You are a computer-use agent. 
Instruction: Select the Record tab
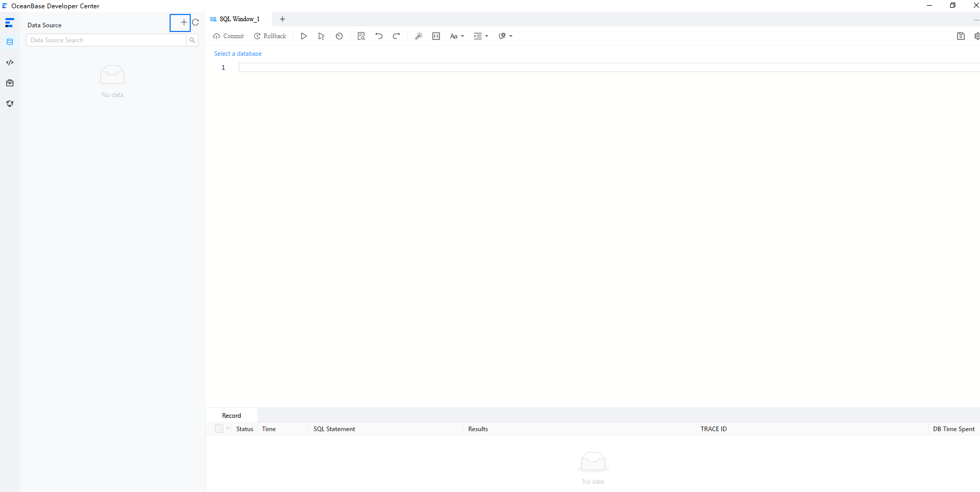coord(231,416)
